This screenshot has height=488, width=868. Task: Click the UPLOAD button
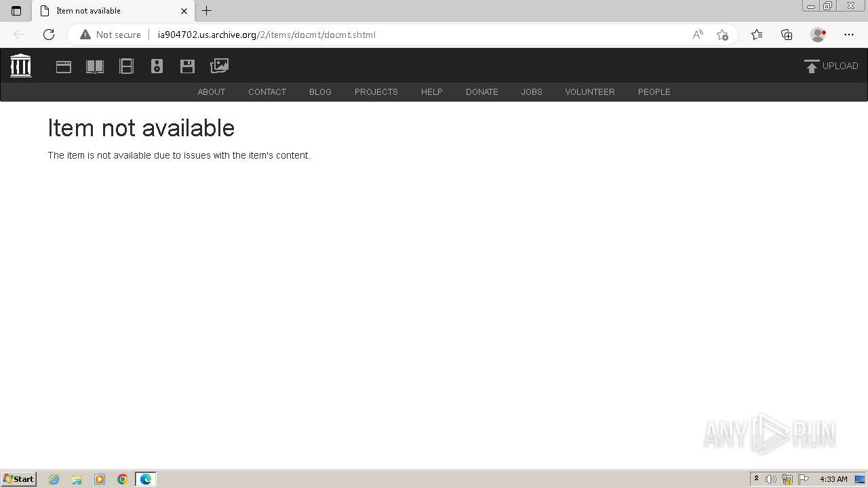pyautogui.click(x=831, y=66)
